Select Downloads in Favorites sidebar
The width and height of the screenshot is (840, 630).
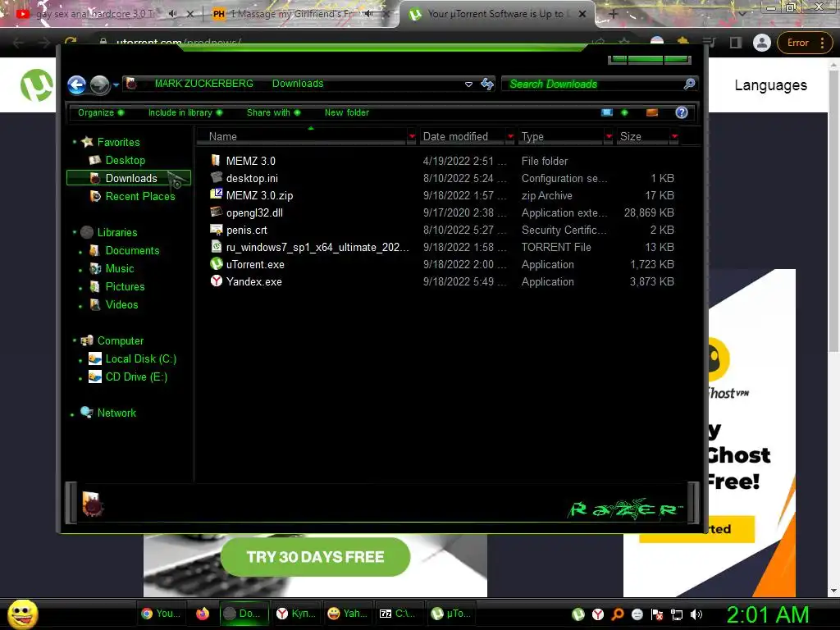point(129,178)
